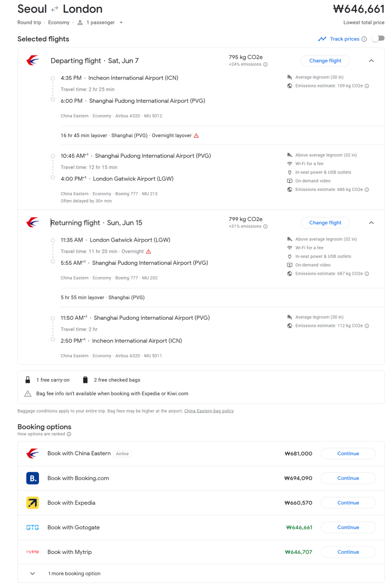
Task: Toggle the Track prices switch
Action: click(x=378, y=39)
